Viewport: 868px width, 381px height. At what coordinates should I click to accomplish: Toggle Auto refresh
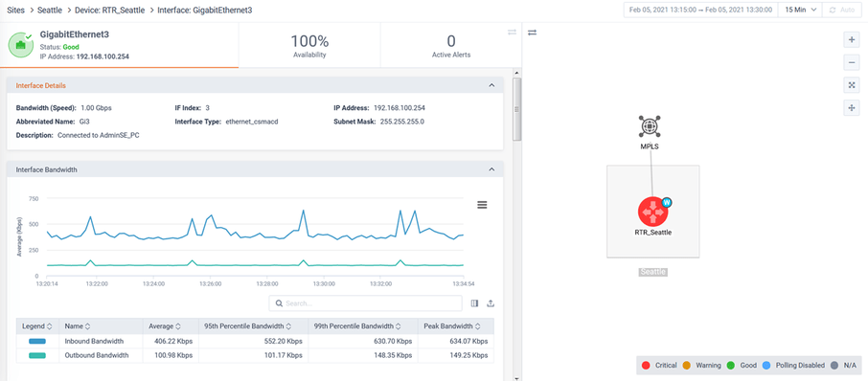(842, 10)
